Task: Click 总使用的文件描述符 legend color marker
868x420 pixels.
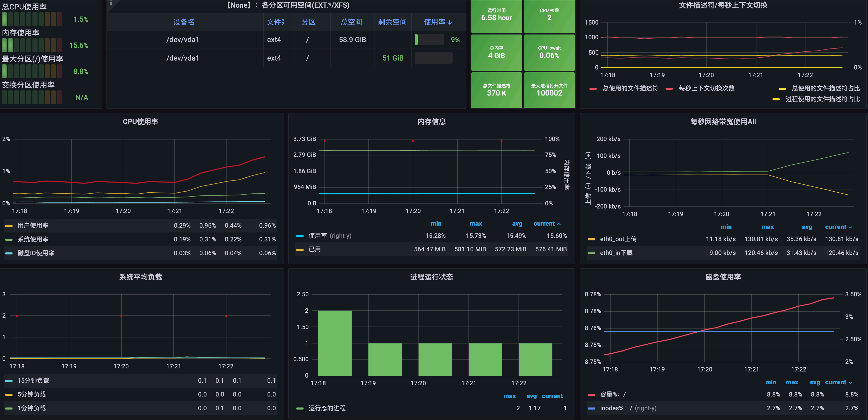Action: (593, 89)
